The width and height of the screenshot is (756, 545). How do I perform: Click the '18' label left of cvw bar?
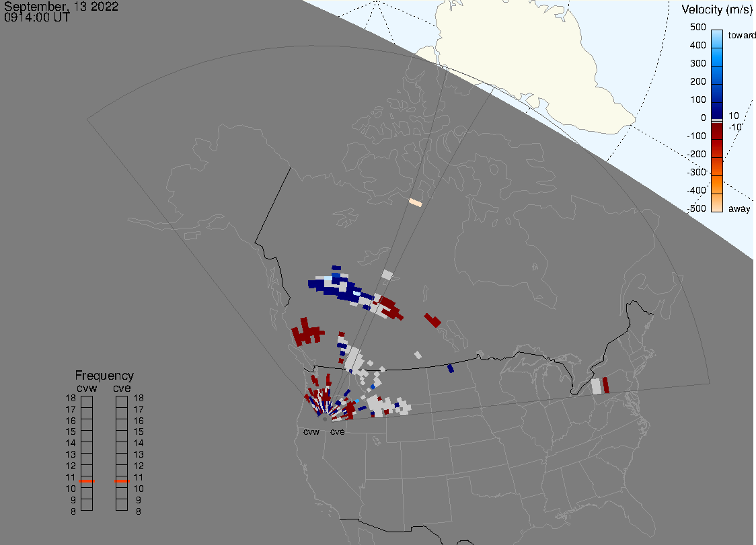pos(71,398)
